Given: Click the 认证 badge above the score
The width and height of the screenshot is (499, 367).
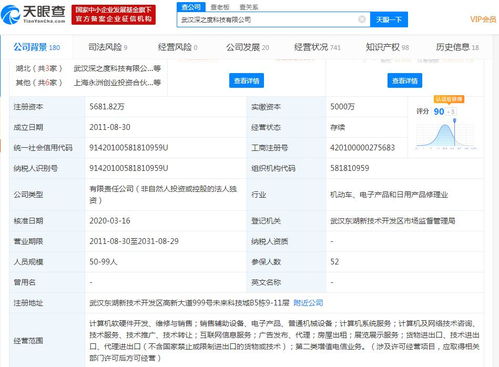Looking at the screenshot, I should (x=449, y=99).
